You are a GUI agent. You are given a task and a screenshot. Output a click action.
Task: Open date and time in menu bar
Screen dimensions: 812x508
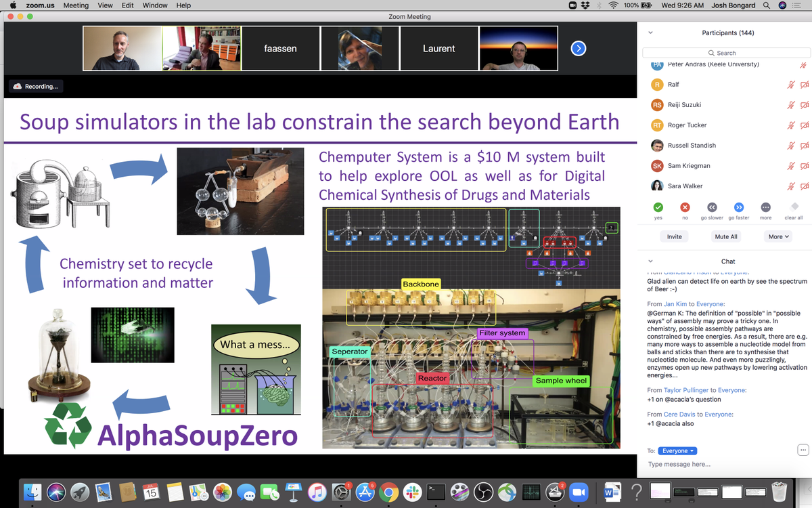pyautogui.click(x=682, y=5)
